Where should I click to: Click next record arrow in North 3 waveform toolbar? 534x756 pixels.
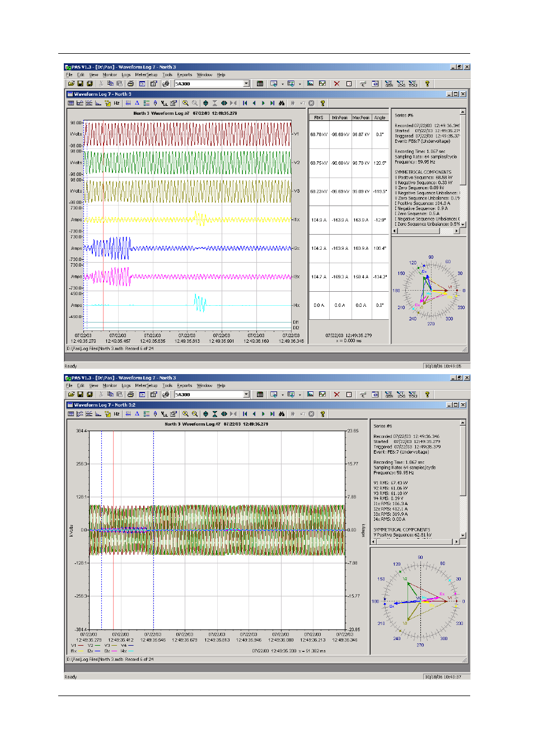pos(263,103)
